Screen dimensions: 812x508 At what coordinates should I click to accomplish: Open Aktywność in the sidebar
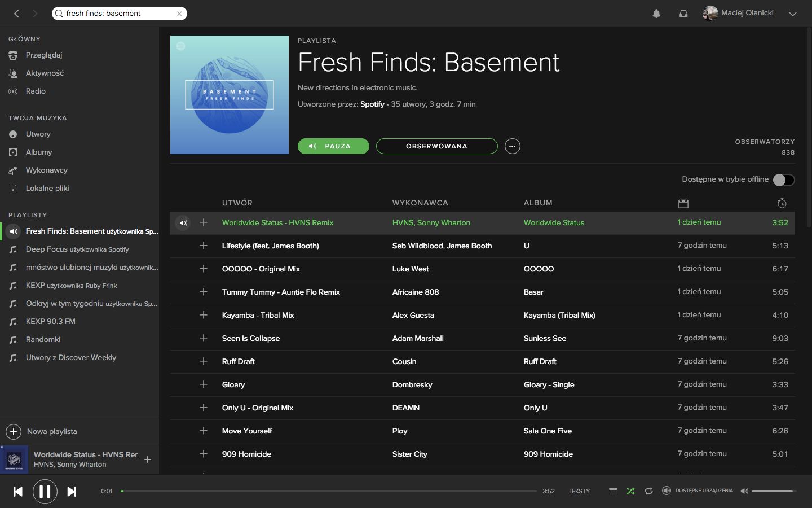tap(45, 73)
